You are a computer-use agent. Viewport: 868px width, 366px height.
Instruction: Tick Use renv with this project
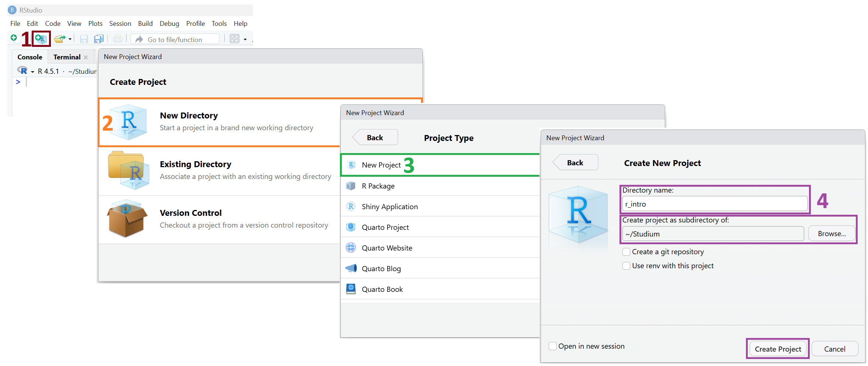(x=626, y=266)
